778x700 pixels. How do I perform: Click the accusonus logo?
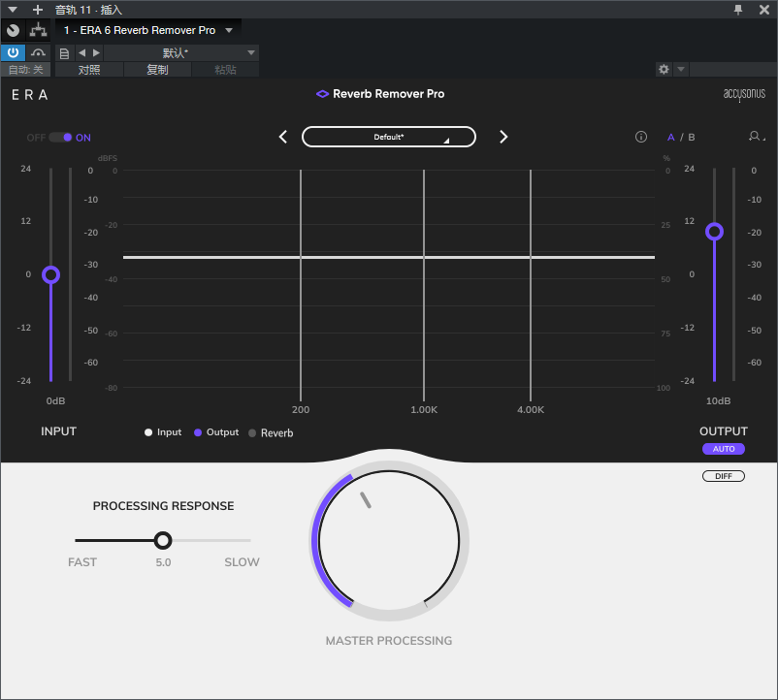click(x=744, y=94)
